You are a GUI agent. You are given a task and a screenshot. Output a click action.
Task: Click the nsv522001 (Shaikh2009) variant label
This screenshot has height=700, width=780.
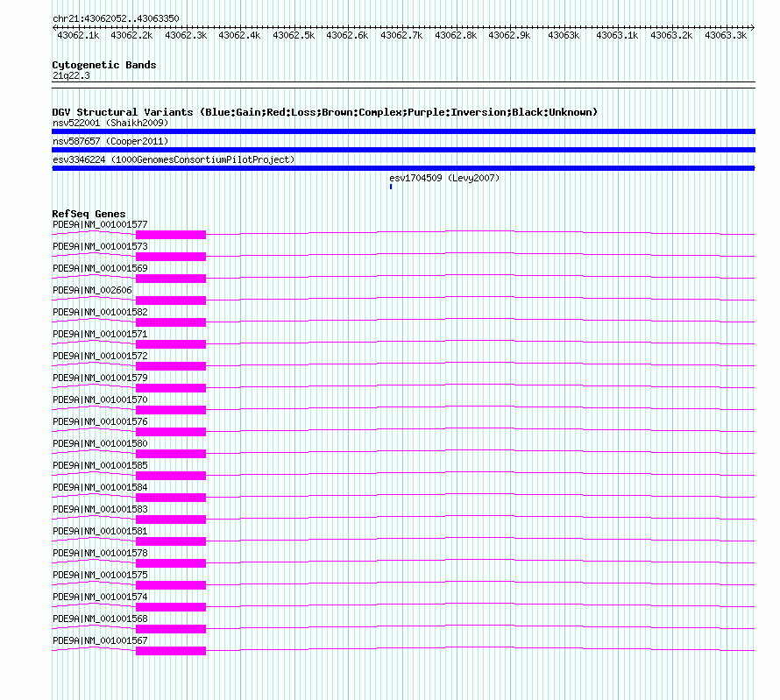click(x=110, y=123)
